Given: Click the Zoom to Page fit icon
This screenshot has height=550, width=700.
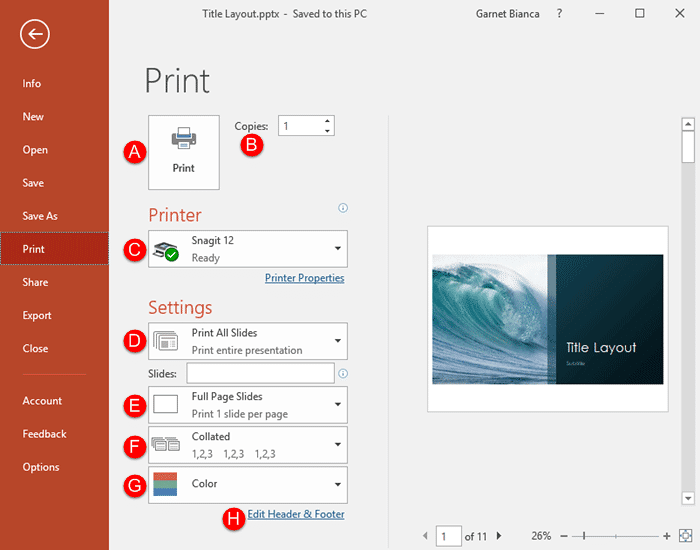Looking at the screenshot, I should tap(685, 536).
